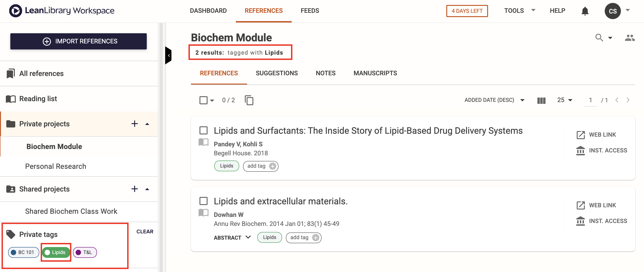Click the search magnifier icon
This screenshot has width=644, height=272.
[599, 38]
